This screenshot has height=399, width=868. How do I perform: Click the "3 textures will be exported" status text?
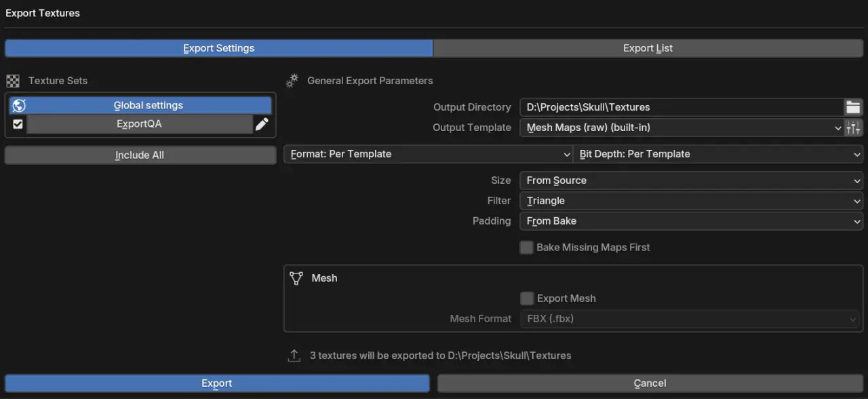(441, 356)
